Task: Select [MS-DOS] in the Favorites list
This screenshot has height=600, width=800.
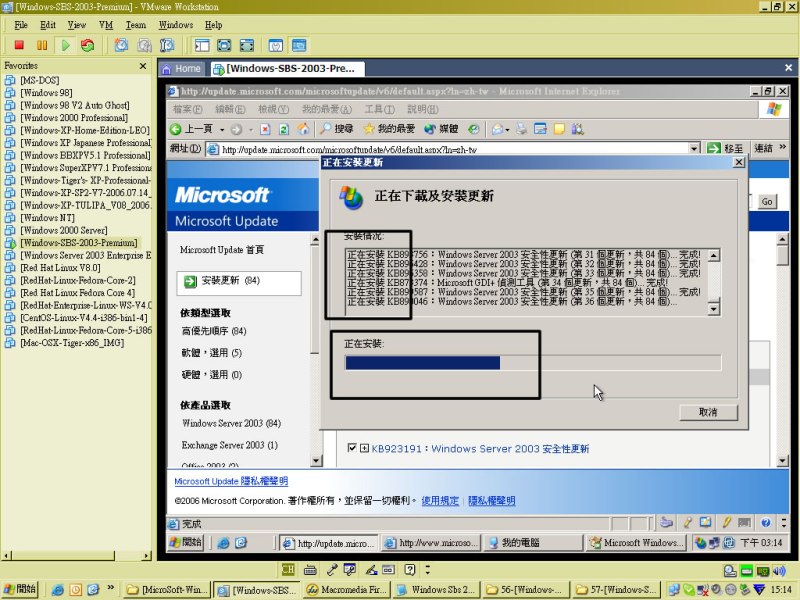Action: click(x=39, y=80)
